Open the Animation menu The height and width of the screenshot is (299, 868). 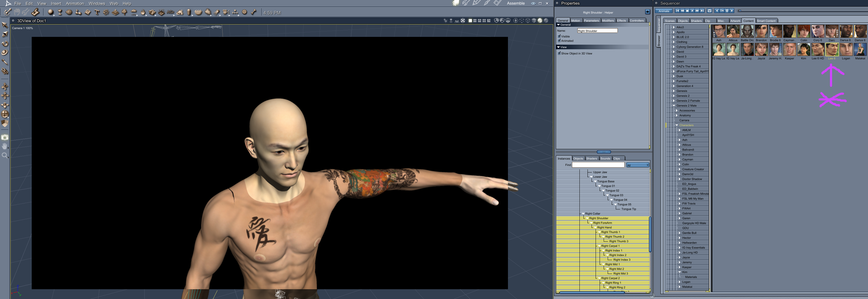tap(75, 3)
